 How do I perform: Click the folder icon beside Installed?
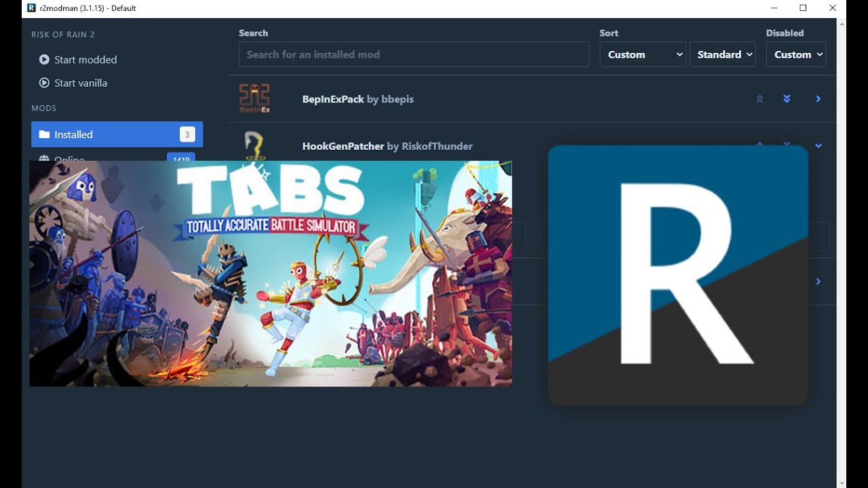click(x=44, y=134)
